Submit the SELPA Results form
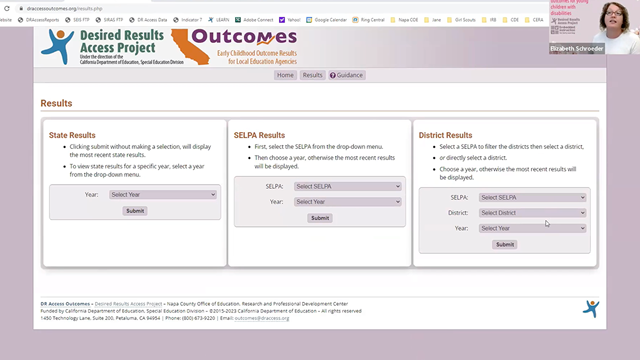Viewport: 640px width, 360px height. 320,218
